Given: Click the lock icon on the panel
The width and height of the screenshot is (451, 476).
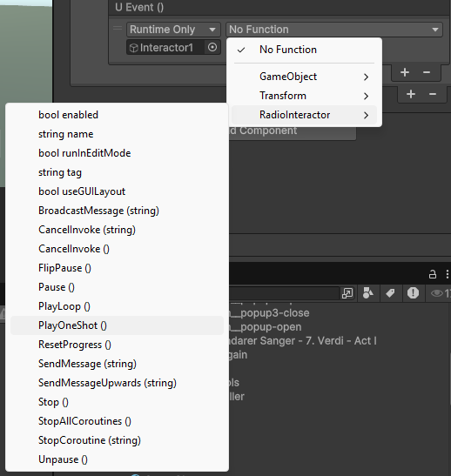Looking at the screenshot, I should point(432,274).
